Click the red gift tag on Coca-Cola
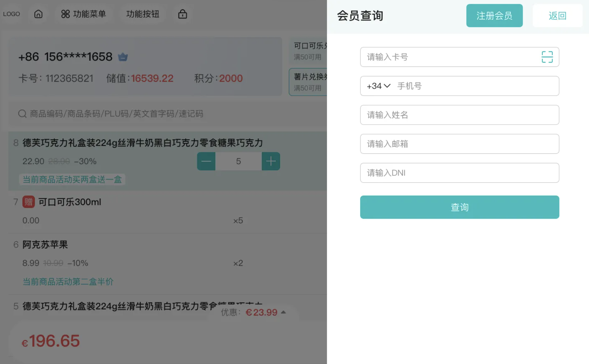The image size is (589, 364). coord(29,202)
